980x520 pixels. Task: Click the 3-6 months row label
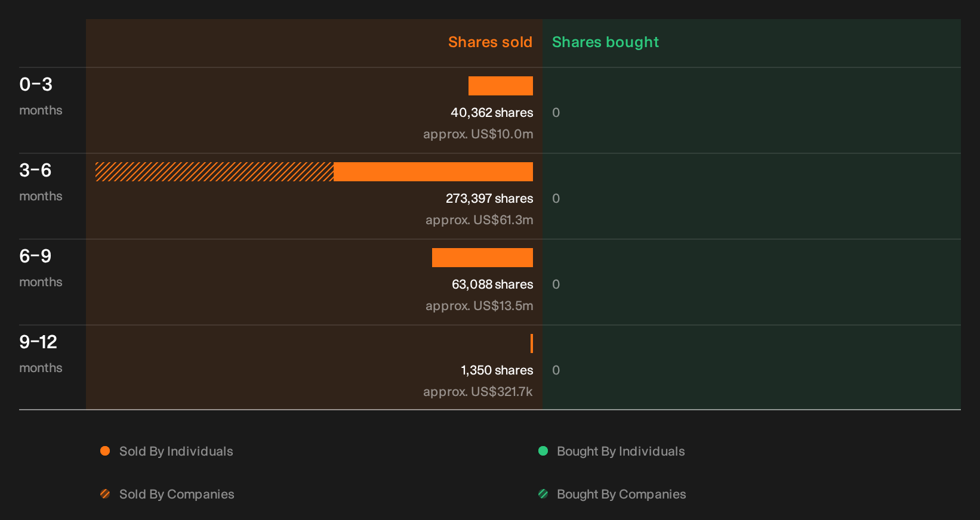pos(41,182)
